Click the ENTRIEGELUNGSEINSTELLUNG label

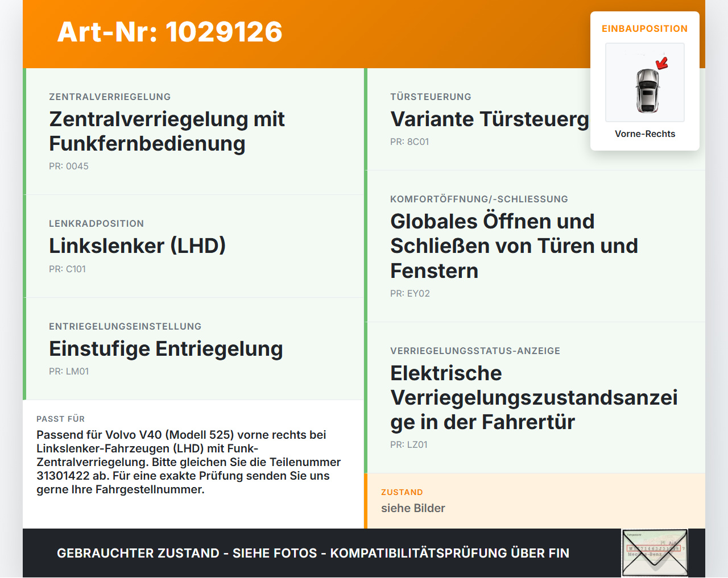pos(125,326)
